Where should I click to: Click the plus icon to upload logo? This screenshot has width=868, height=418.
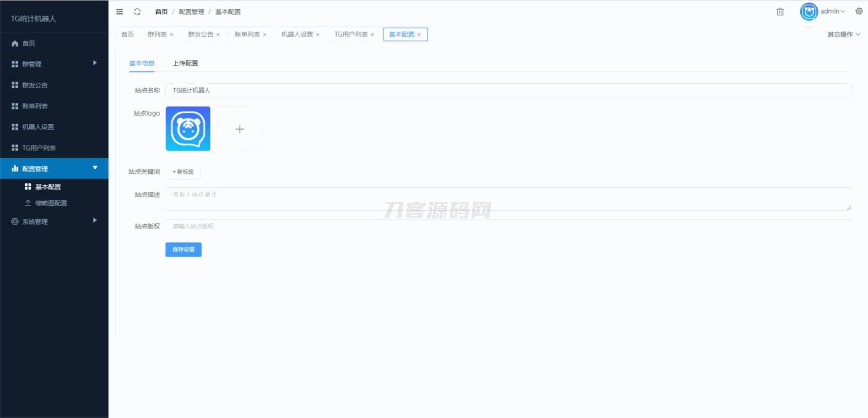(x=240, y=129)
